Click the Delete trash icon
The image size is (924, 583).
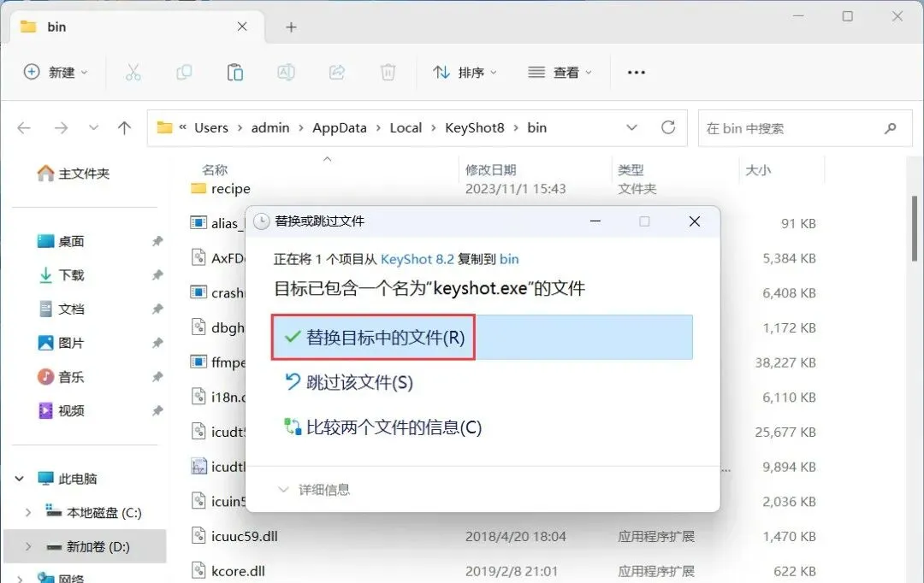388,73
